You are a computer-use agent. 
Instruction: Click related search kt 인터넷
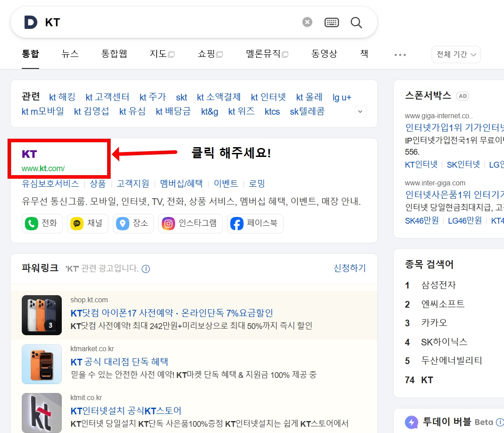pos(268,97)
